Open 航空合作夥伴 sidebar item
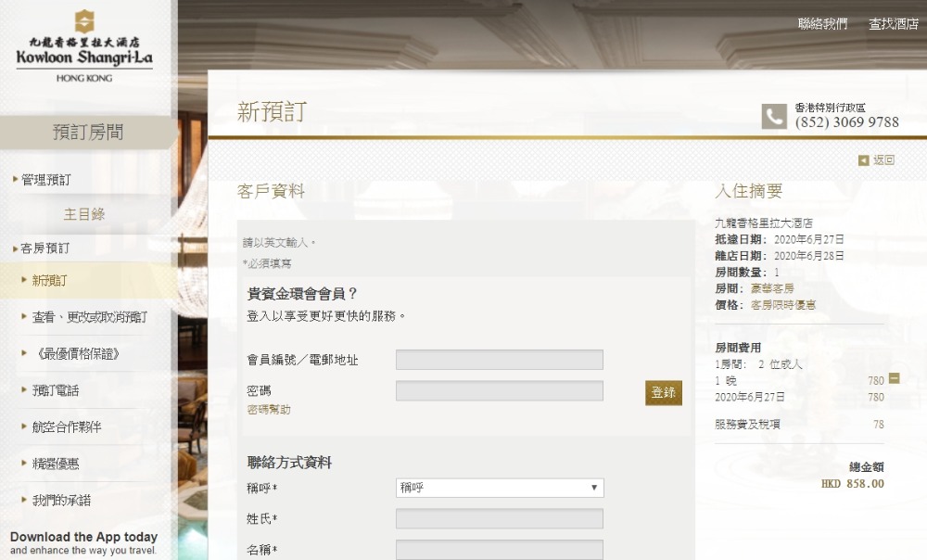927x560 pixels. (67, 426)
